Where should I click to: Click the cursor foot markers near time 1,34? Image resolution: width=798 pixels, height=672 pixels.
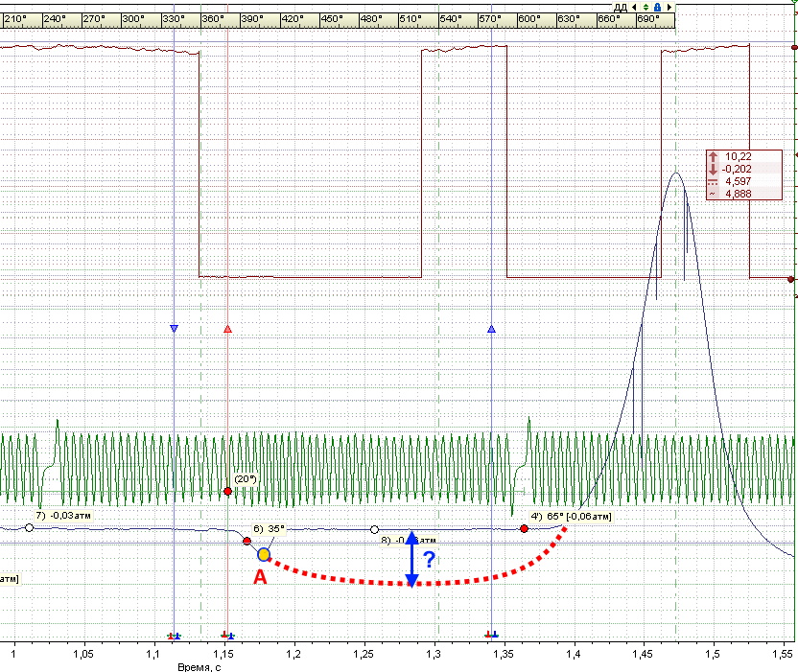(x=492, y=635)
